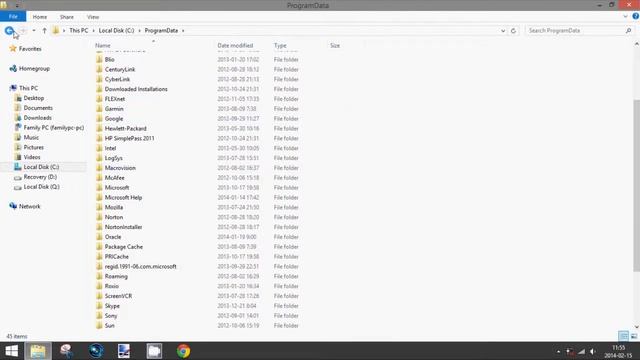
Task: Open the Windows Start button
Action: coord(11,351)
